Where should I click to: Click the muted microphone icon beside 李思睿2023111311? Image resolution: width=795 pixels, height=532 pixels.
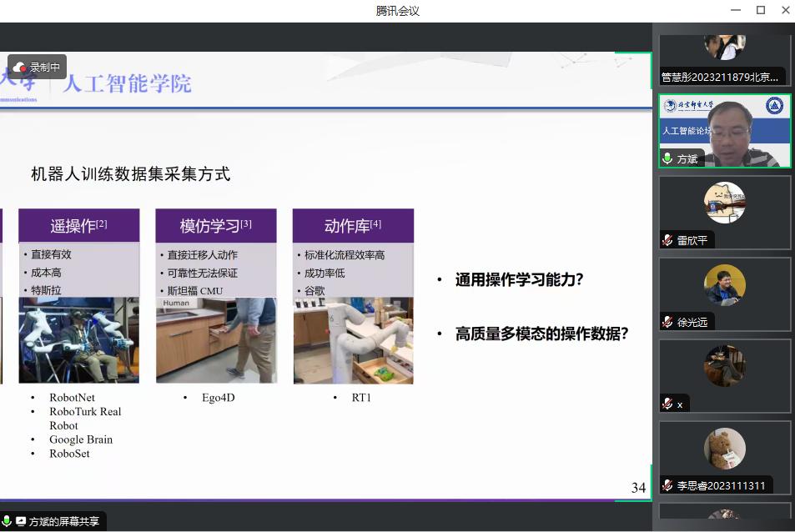(x=667, y=485)
